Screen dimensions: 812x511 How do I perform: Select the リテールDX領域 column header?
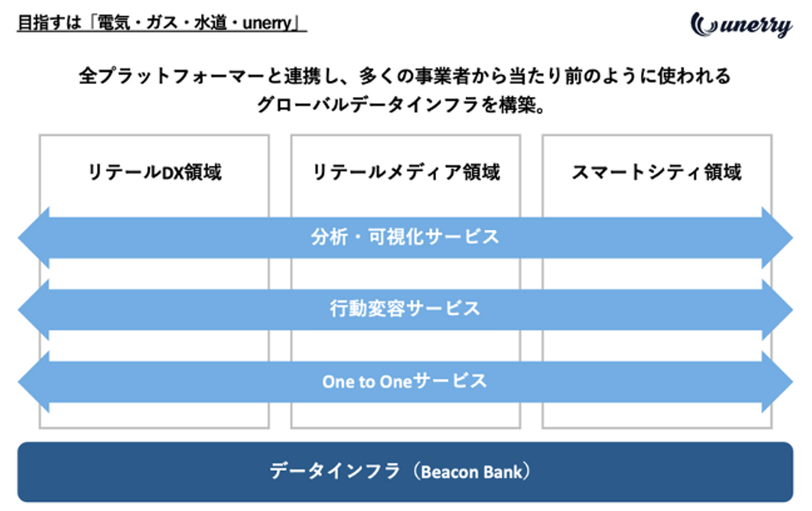tap(155, 172)
